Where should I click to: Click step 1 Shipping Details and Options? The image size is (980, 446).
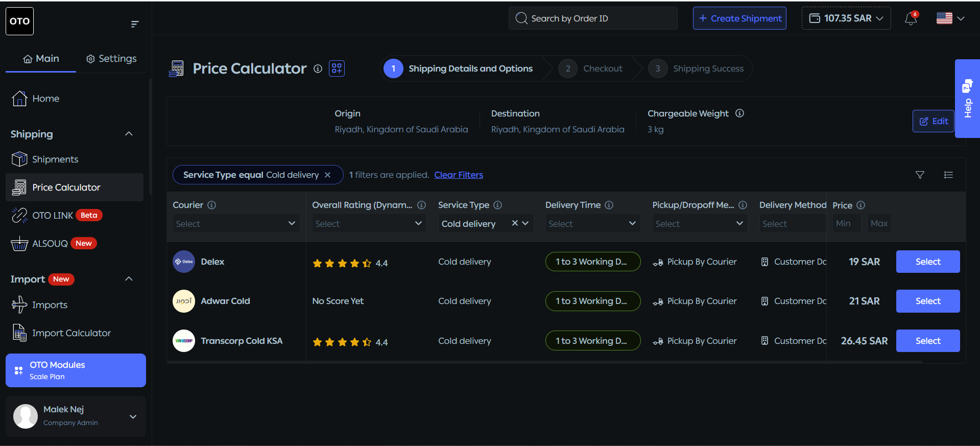point(459,68)
